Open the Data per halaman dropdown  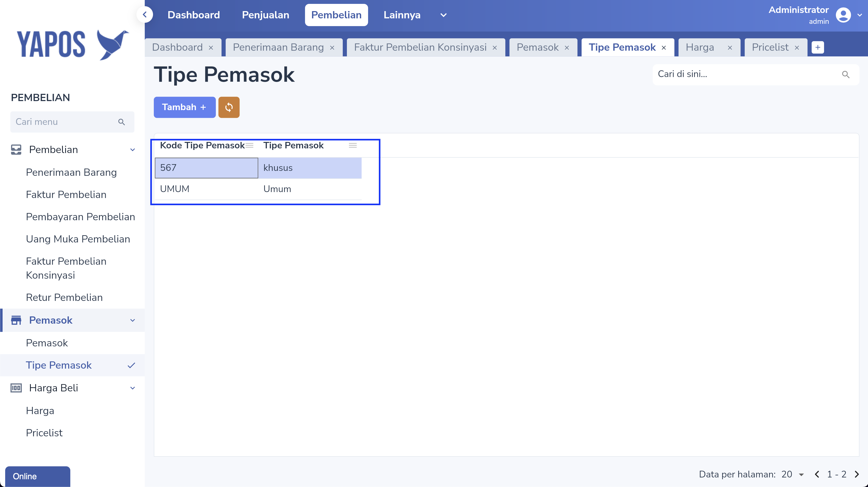(793, 475)
